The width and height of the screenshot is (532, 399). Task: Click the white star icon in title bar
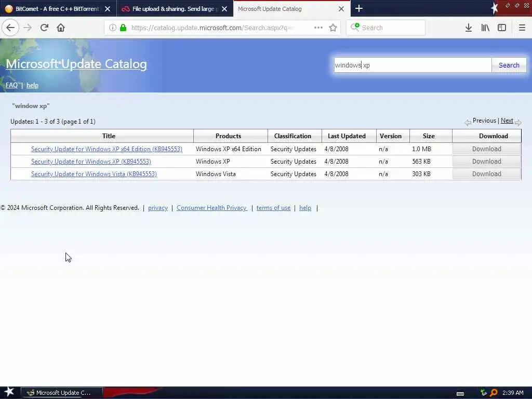pyautogui.click(x=495, y=7)
